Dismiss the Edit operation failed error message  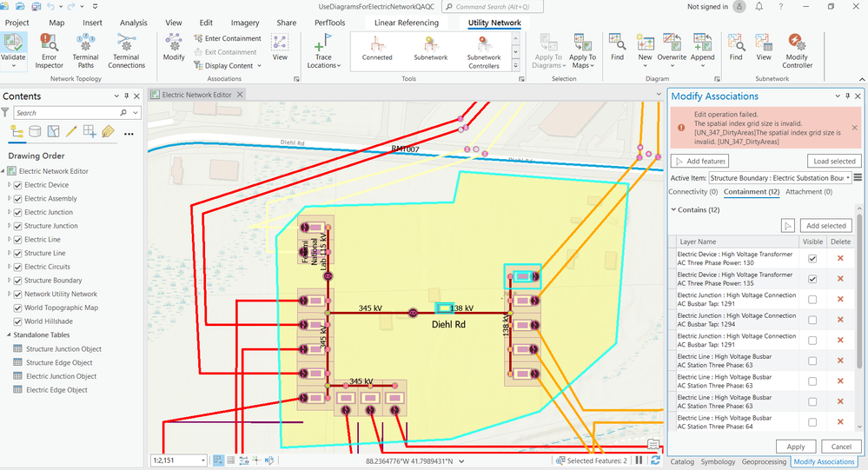point(854,128)
